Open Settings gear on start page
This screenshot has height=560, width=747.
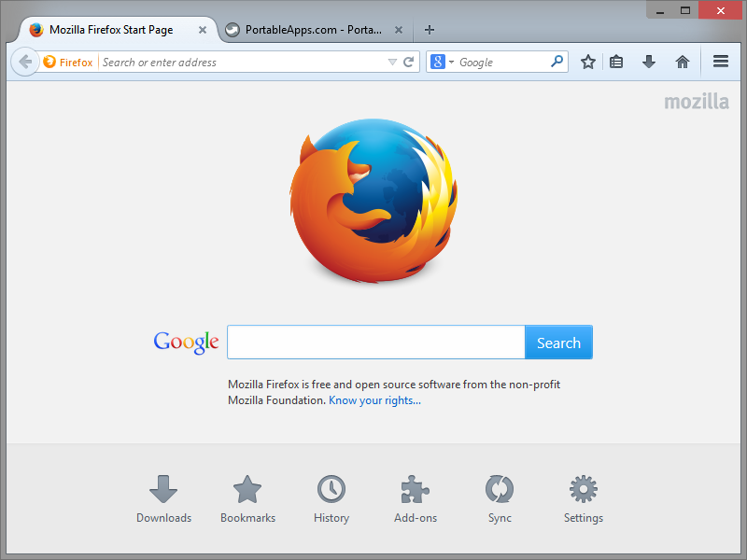point(583,499)
